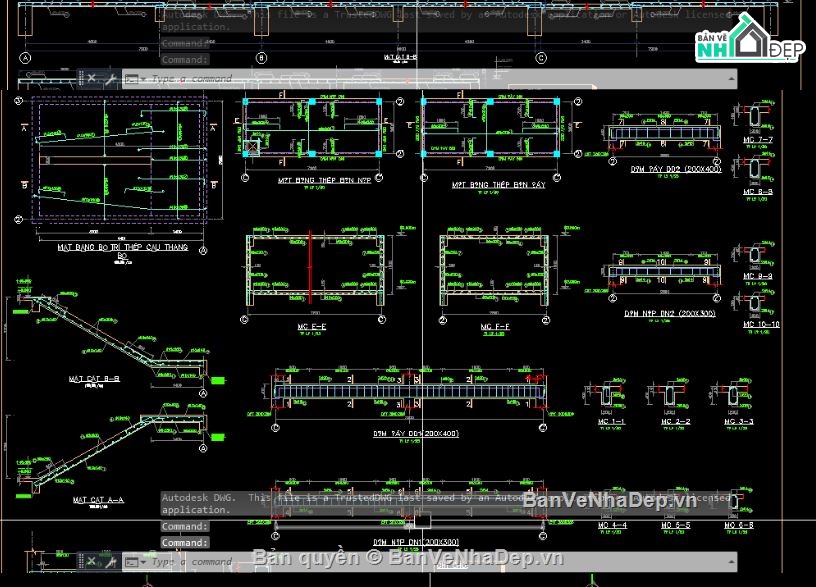816x587 pixels.
Task: Close the lower command line bar
Action: point(91,562)
